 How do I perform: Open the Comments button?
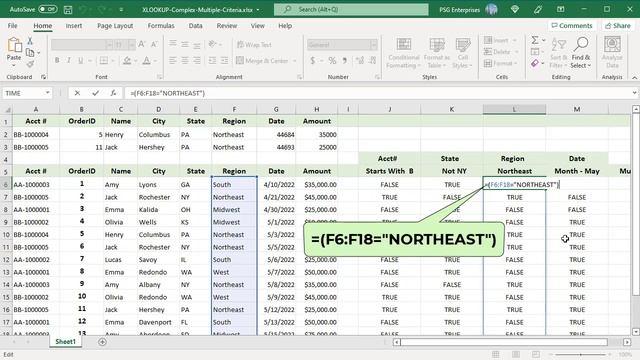coord(571,26)
